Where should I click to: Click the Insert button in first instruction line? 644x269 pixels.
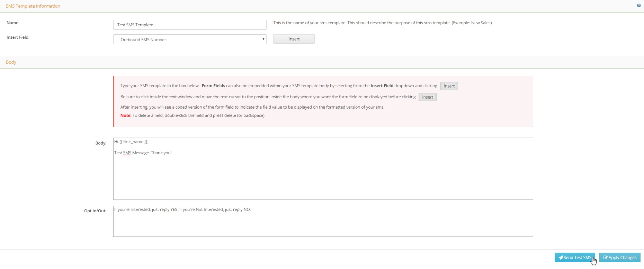[x=449, y=86]
